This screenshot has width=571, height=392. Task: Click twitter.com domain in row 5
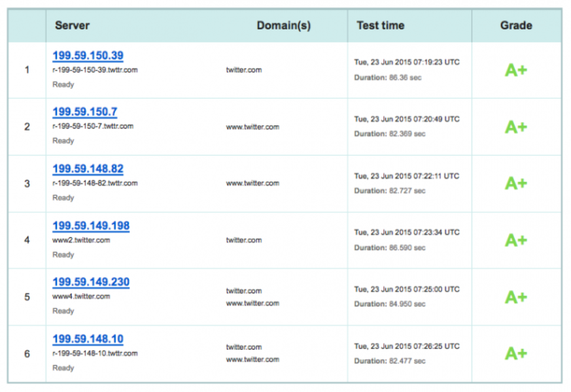click(244, 291)
